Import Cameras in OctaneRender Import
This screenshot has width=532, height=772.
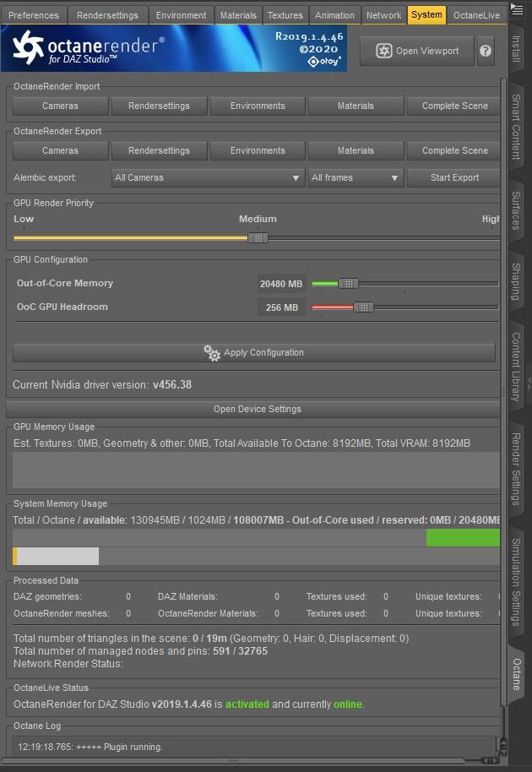[x=61, y=106]
